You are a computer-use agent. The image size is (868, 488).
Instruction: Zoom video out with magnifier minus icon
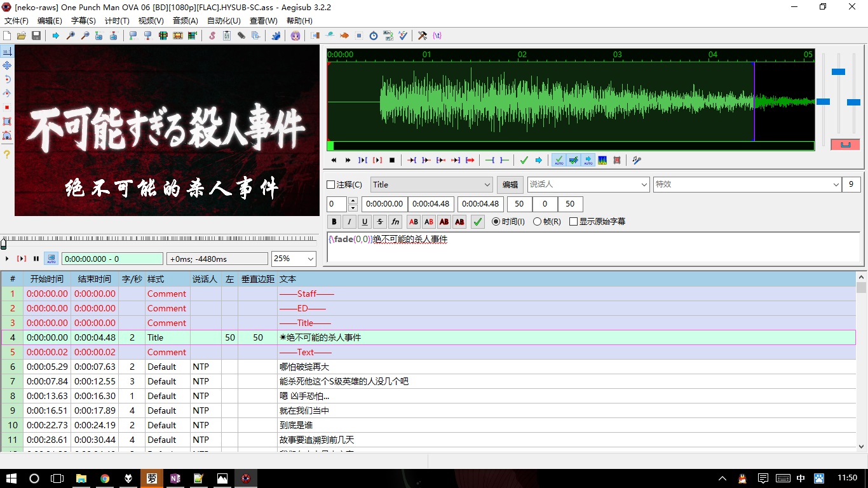(85, 36)
